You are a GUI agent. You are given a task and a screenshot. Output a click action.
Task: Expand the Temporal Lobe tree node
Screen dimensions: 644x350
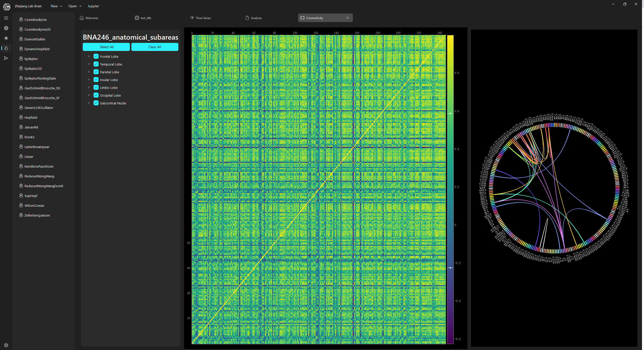[89, 64]
